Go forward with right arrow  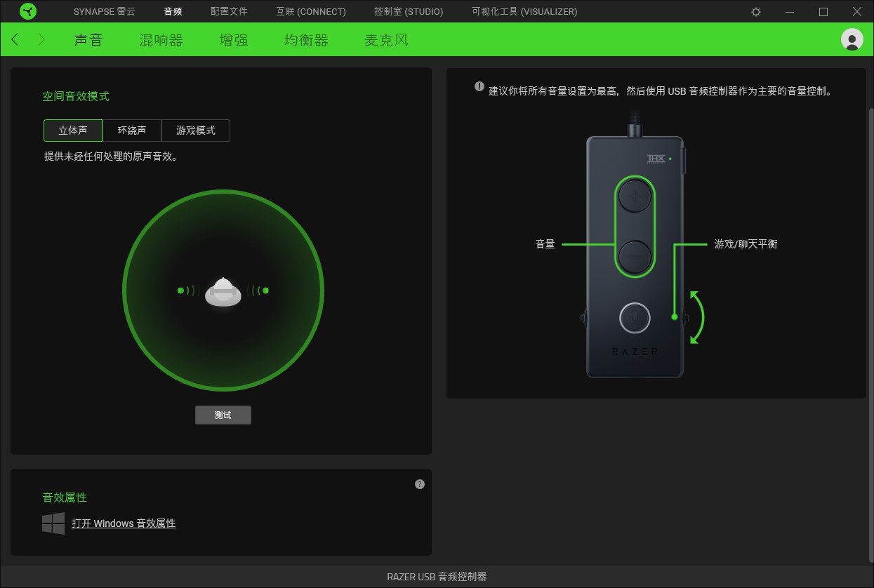[x=41, y=39]
